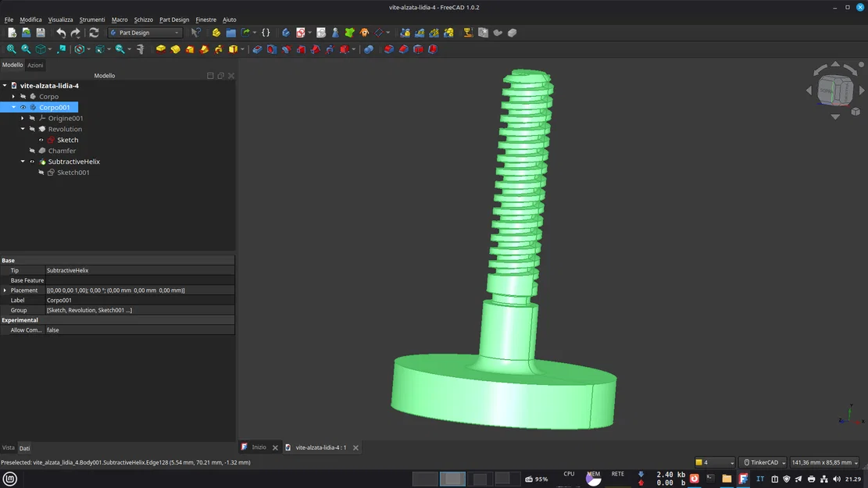Open the File menu
The width and height of the screenshot is (868, 488).
(9, 20)
